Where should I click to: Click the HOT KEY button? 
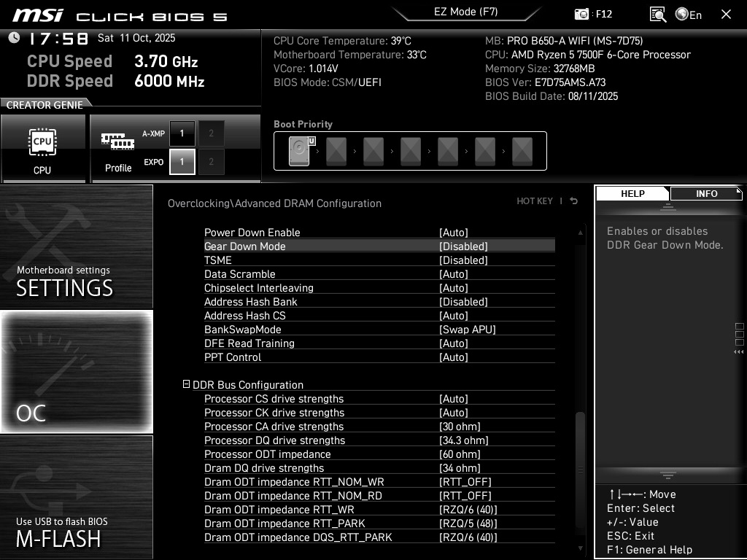[x=535, y=201]
